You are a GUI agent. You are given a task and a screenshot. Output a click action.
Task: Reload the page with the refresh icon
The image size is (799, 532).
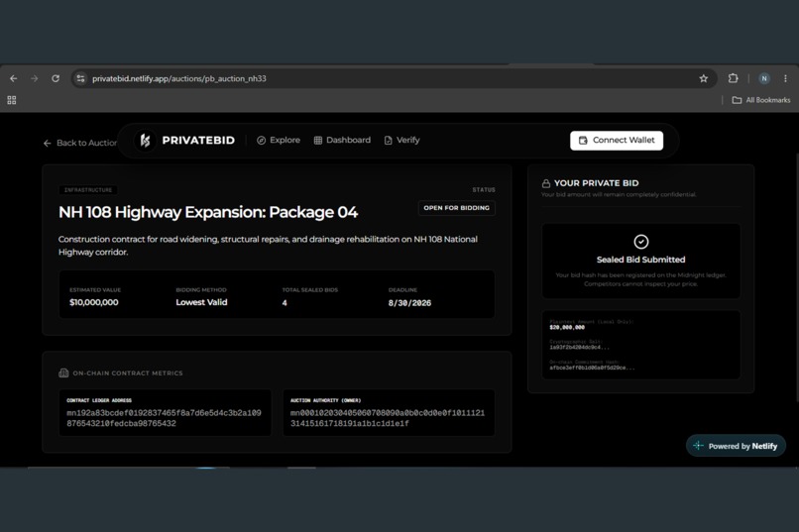[56, 78]
